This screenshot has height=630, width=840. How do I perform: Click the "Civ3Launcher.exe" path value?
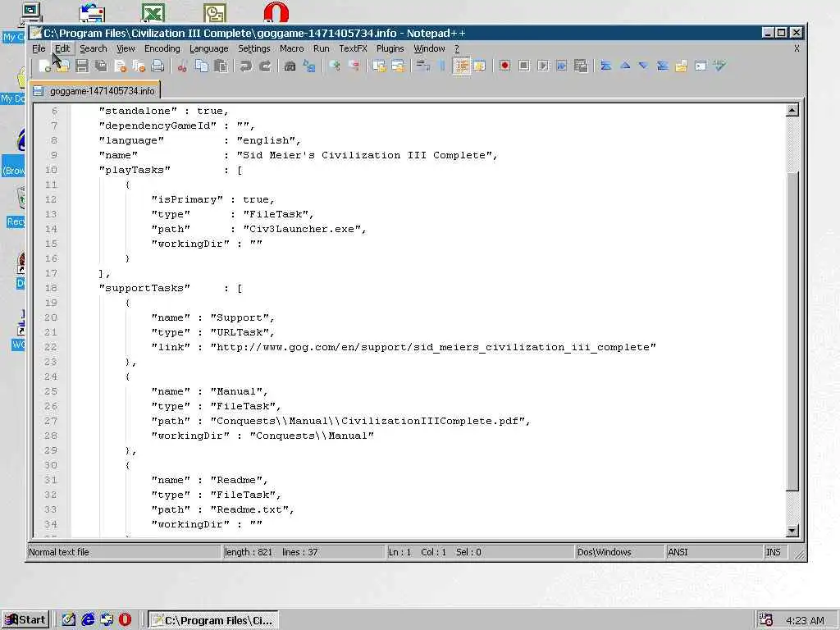tap(302, 229)
